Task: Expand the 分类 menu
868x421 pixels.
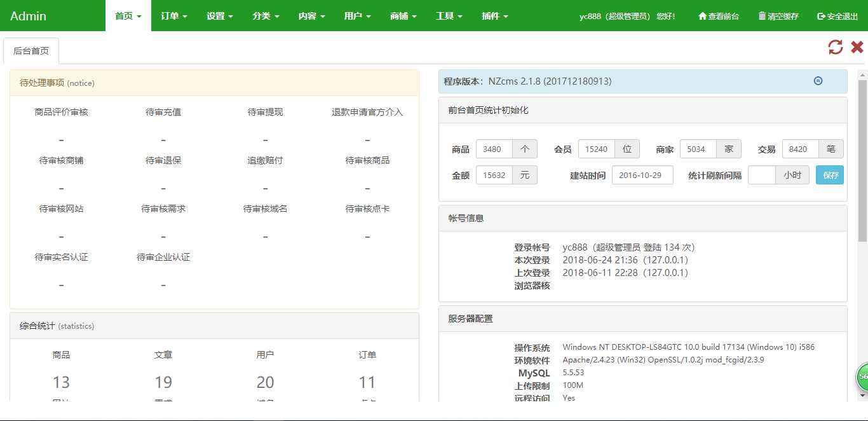Action: [266, 16]
